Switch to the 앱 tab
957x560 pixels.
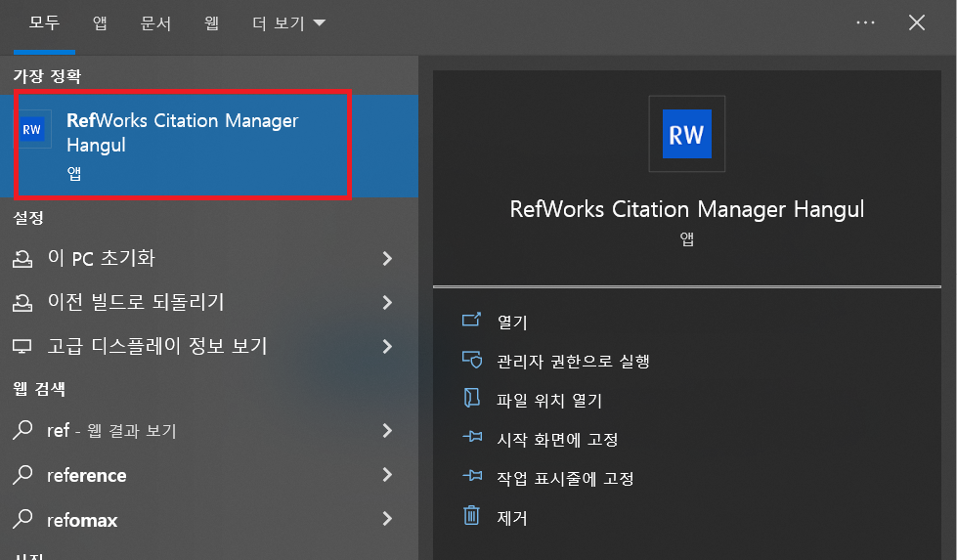tap(100, 23)
